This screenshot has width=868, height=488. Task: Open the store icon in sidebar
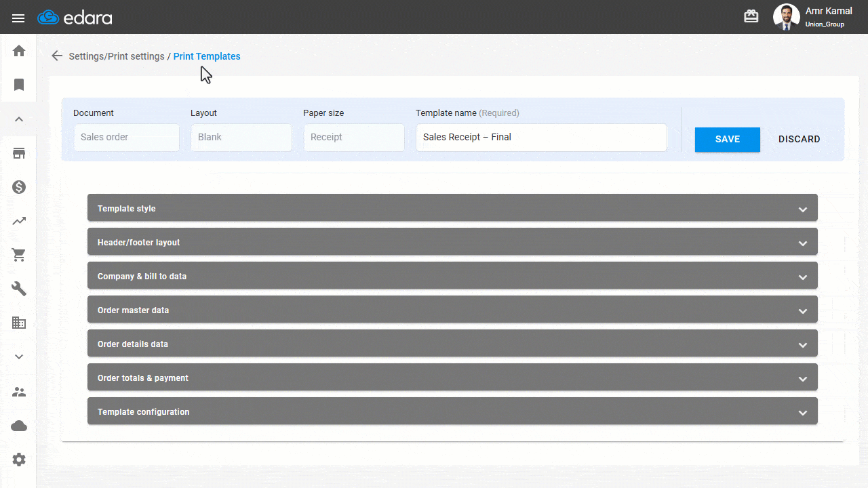(19, 153)
